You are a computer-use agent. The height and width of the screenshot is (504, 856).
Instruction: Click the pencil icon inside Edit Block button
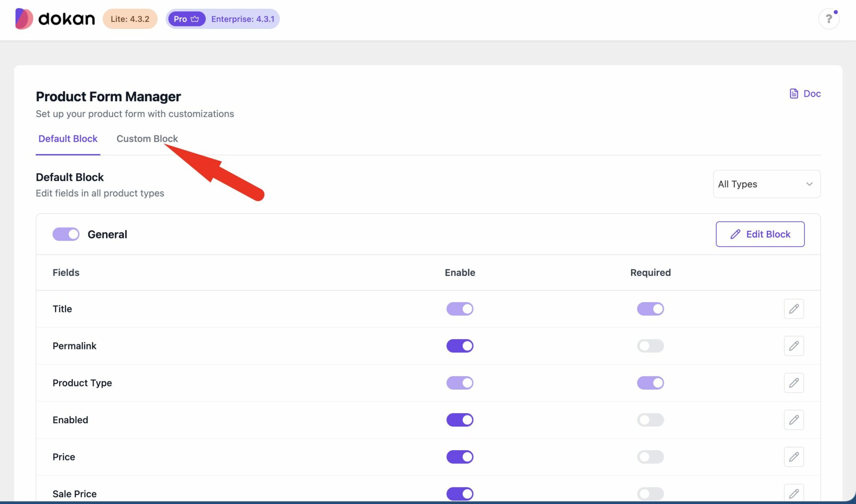coord(736,234)
